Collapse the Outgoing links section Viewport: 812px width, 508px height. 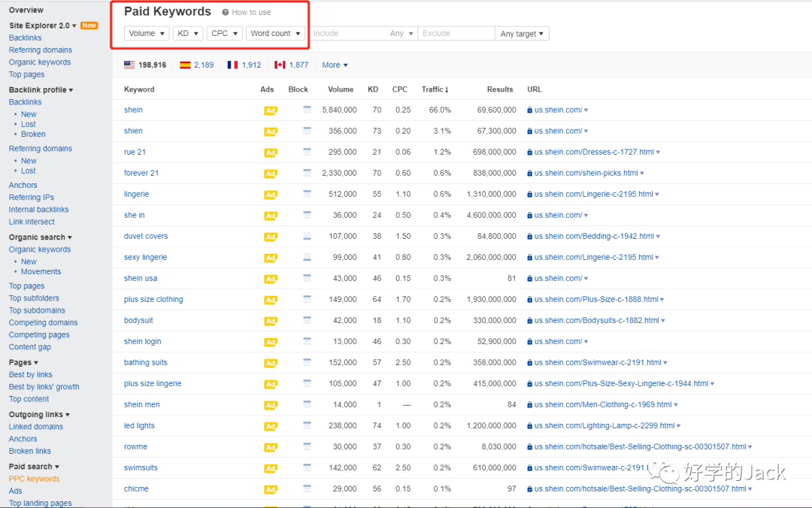[x=39, y=414]
